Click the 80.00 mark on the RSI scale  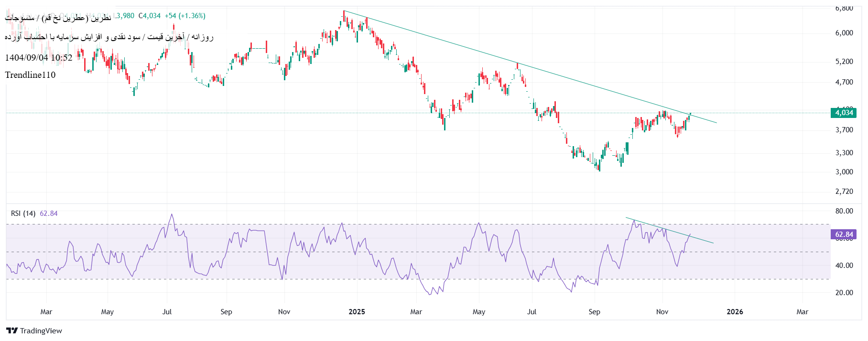tap(844, 211)
